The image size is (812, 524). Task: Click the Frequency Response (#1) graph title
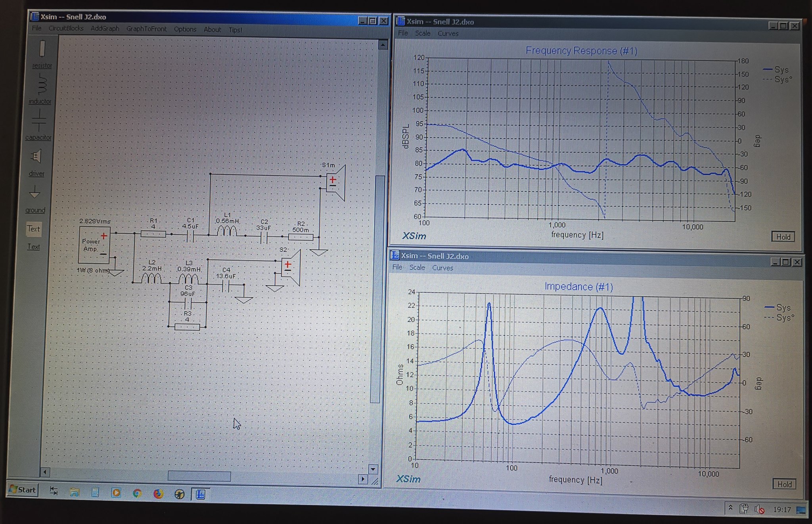(581, 51)
